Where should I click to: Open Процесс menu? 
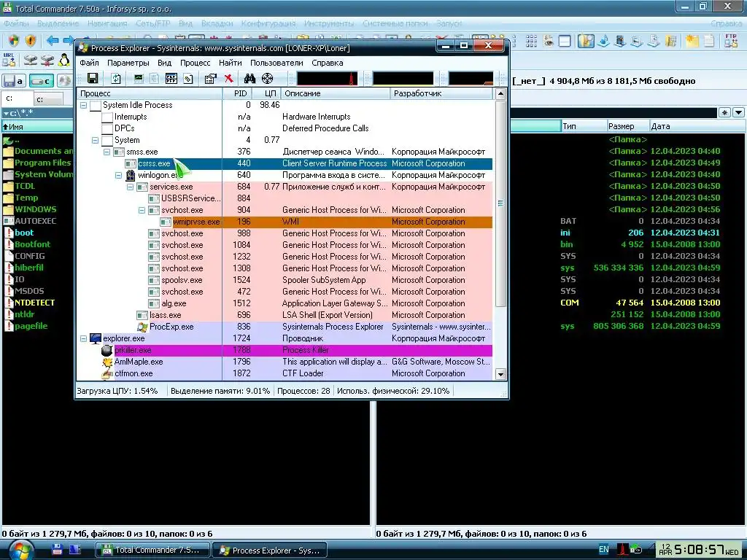click(196, 63)
